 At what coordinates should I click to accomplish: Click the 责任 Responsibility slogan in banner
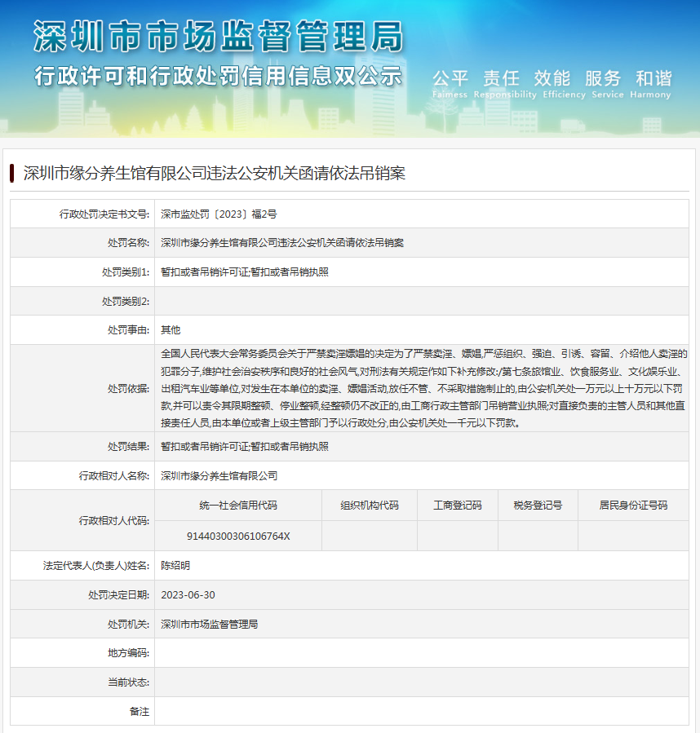click(504, 84)
